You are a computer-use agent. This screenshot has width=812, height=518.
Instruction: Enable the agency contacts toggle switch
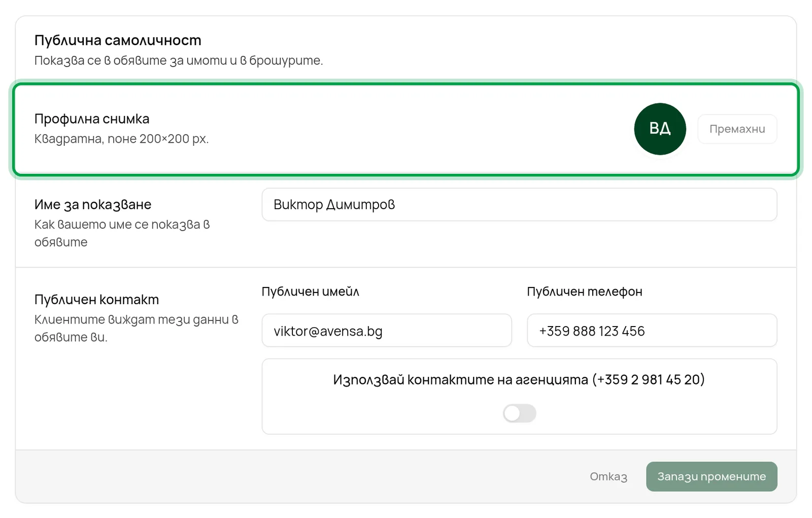click(519, 413)
